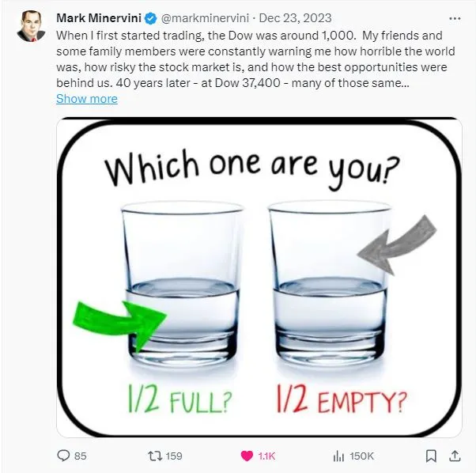Image resolution: width=476 pixels, height=473 pixels.
Task: Open view analytics bar chart icon
Action: click(x=338, y=456)
